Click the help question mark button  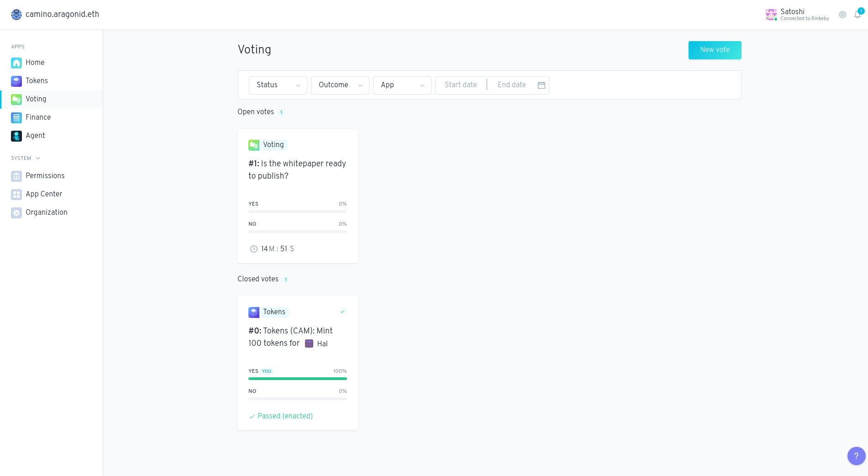tap(856, 455)
